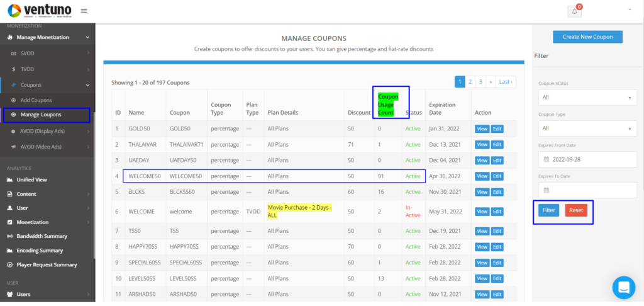The height and width of the screenshot is (306, 644).
Task: Click Expires To Date input field
Action: 587,190
